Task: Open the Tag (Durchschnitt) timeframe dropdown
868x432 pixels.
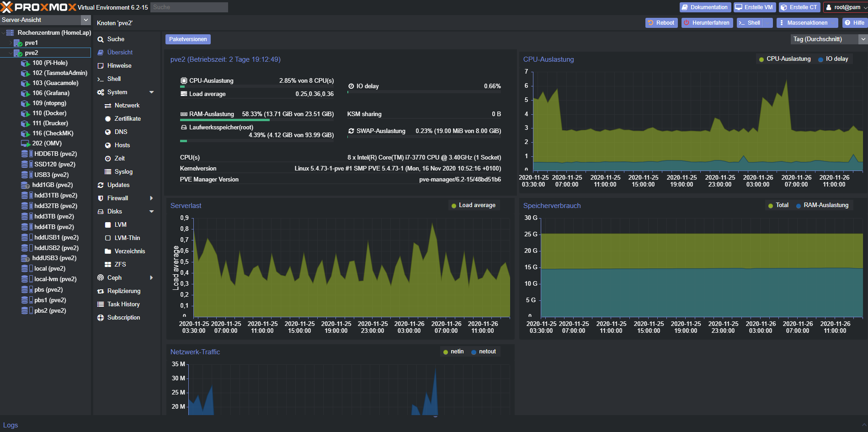Action: click(x=863, y=39)
